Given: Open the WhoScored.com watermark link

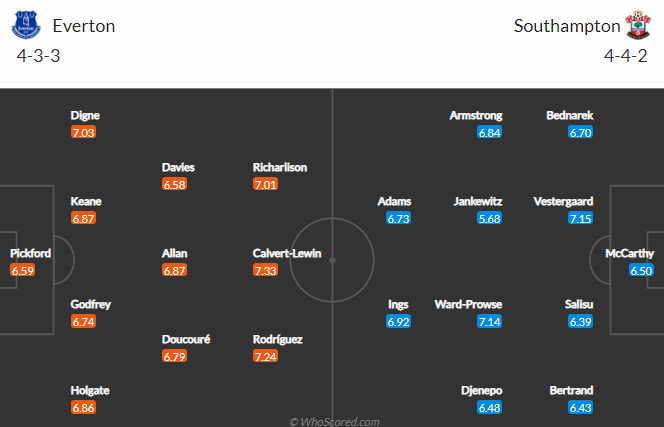Looking at the screenshot, I should coord(334,422).
